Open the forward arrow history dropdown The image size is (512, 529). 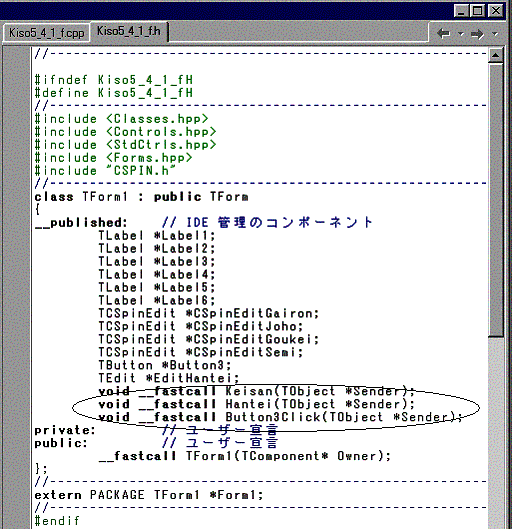point(495,34)
